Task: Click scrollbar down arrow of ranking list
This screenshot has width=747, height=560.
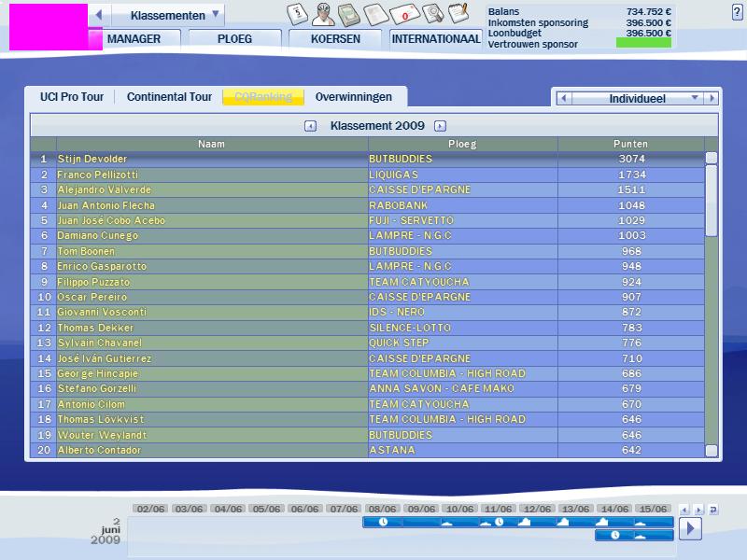Action: click(712, 451)
